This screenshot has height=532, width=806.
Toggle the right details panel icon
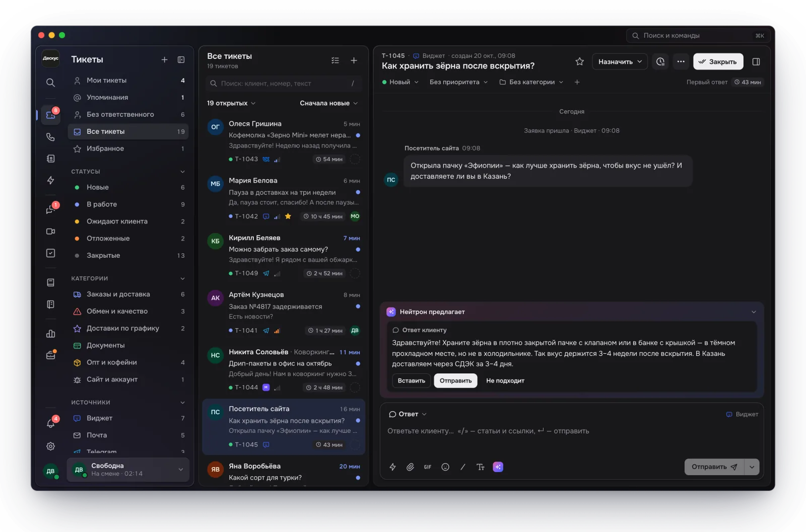756,61
